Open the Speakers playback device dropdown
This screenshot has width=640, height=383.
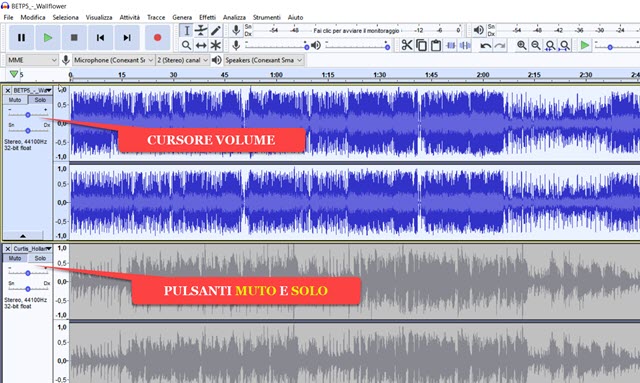pos(264,60)
